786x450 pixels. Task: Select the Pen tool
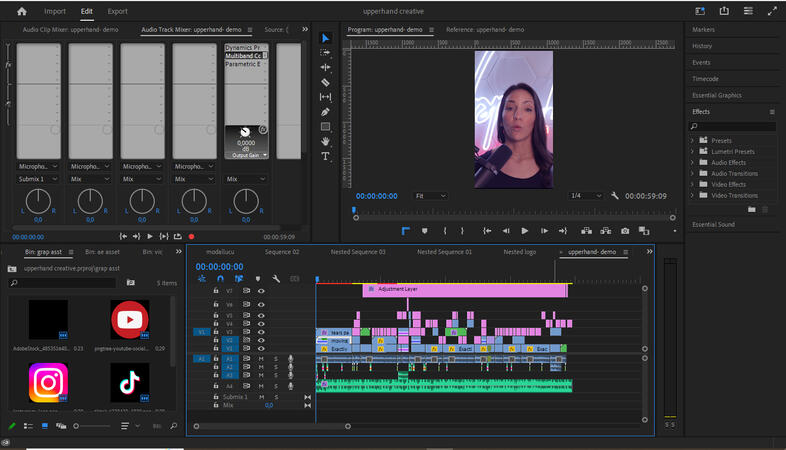pos(325,112)
